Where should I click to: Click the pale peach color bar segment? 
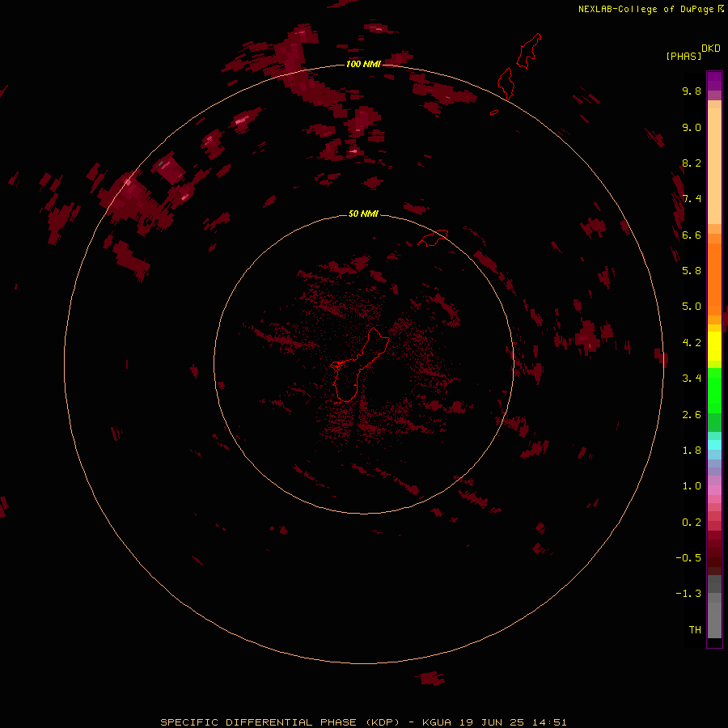(x=714, y=166)
